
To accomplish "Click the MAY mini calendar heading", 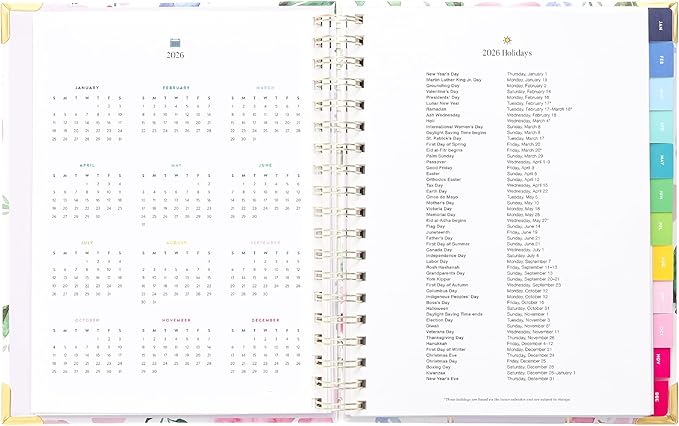I will [176, 165].
